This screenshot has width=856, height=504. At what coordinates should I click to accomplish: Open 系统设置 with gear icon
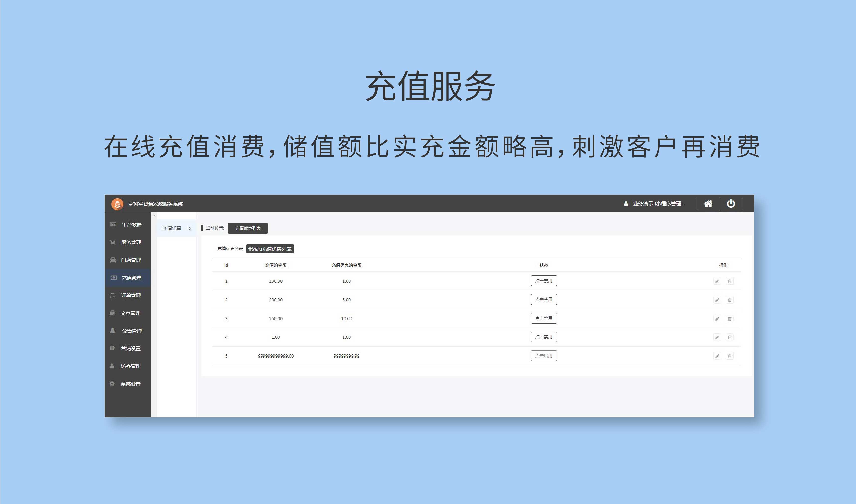click(131, 384)
